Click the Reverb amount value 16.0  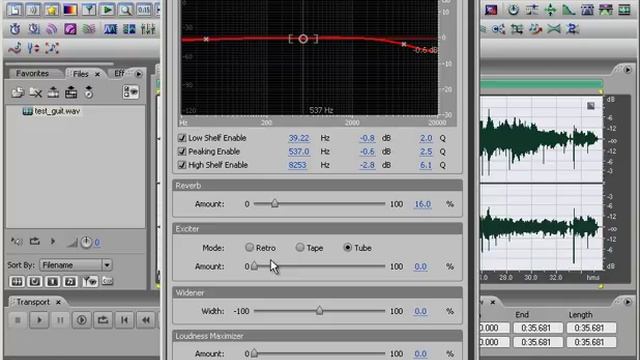point(422,204)
